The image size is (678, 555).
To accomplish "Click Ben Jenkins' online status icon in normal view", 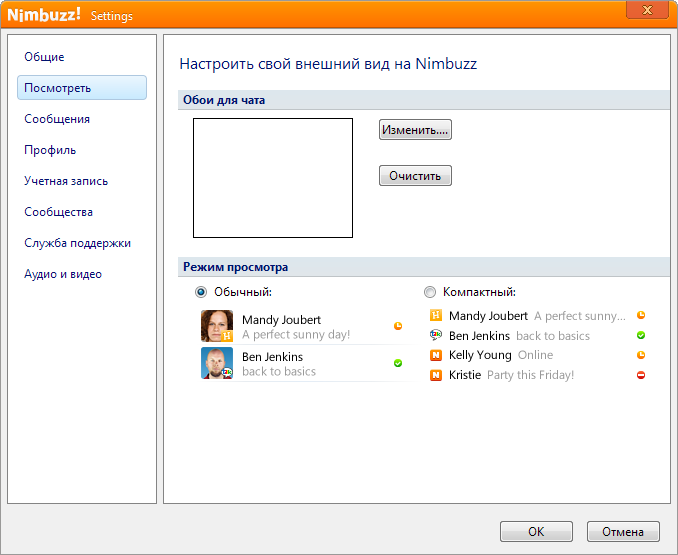I will 398,363.
